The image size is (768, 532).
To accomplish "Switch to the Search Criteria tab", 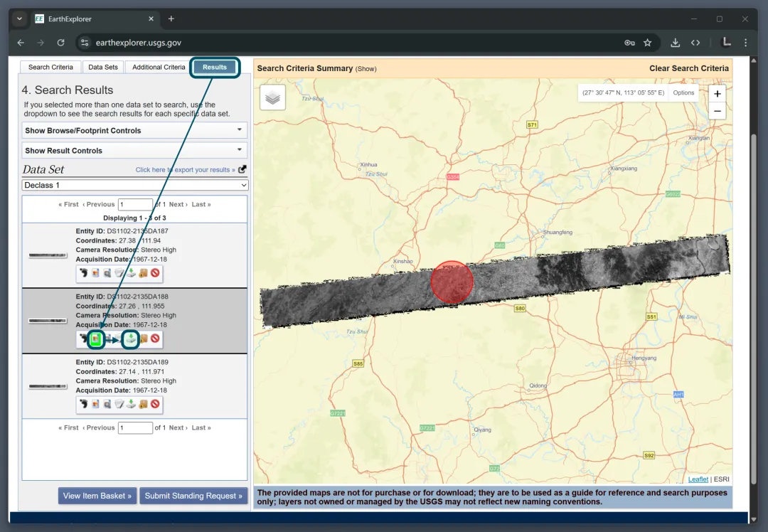I will coord(50,67).
